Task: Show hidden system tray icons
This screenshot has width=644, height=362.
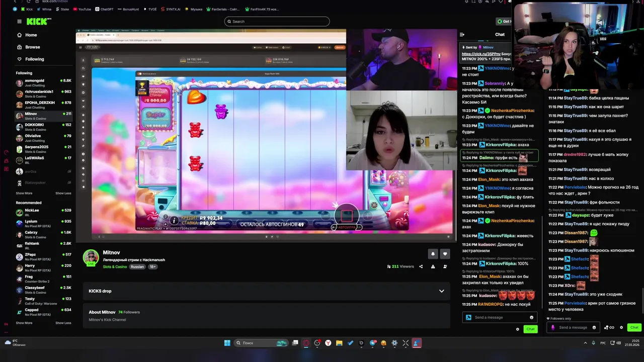Action: click(585, 343)
